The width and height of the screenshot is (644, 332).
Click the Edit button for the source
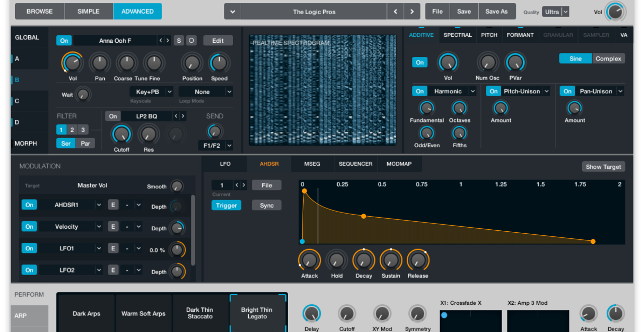coord(218,40)
